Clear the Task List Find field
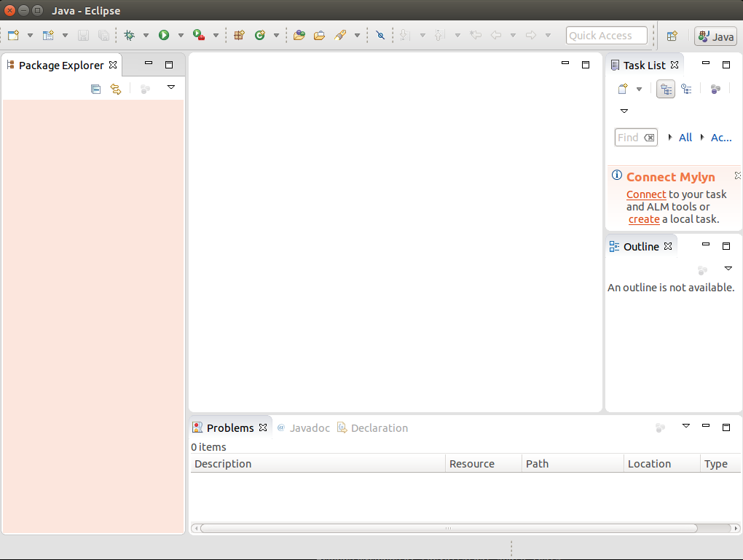743x560 pixels. click(x=649, y=138)
